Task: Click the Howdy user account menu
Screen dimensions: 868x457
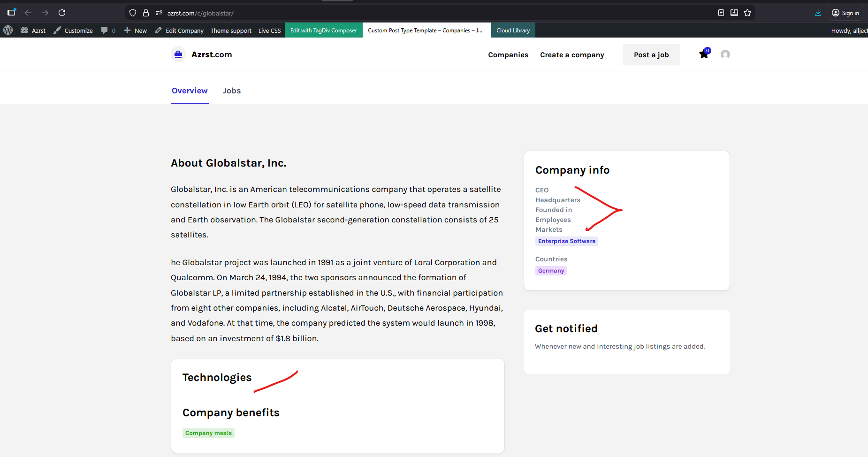Action: tap(849, 30)
